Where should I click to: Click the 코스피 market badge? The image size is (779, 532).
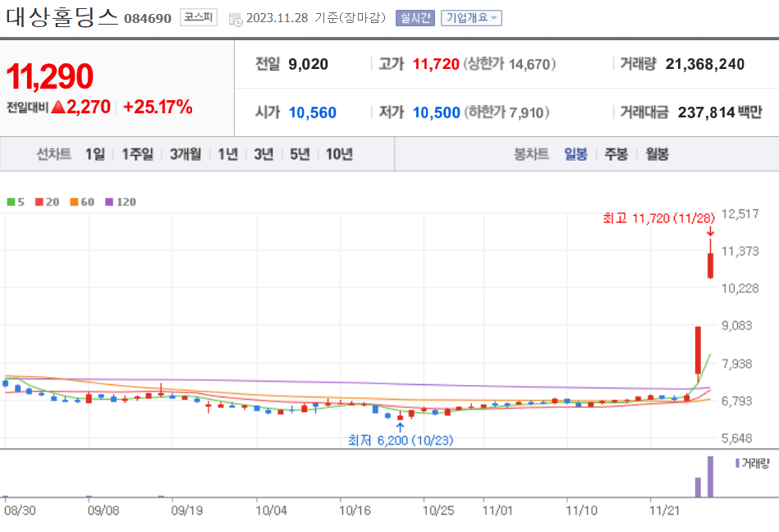click(x=198, y=17)
